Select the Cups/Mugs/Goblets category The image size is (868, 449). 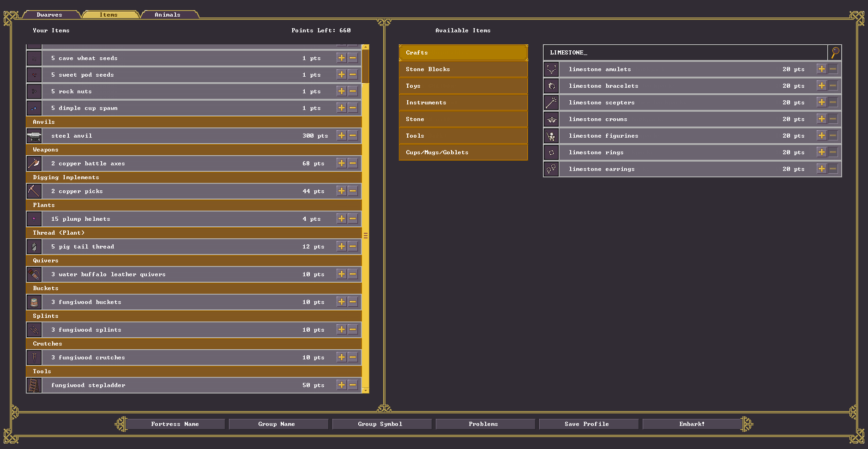[463, 152]
